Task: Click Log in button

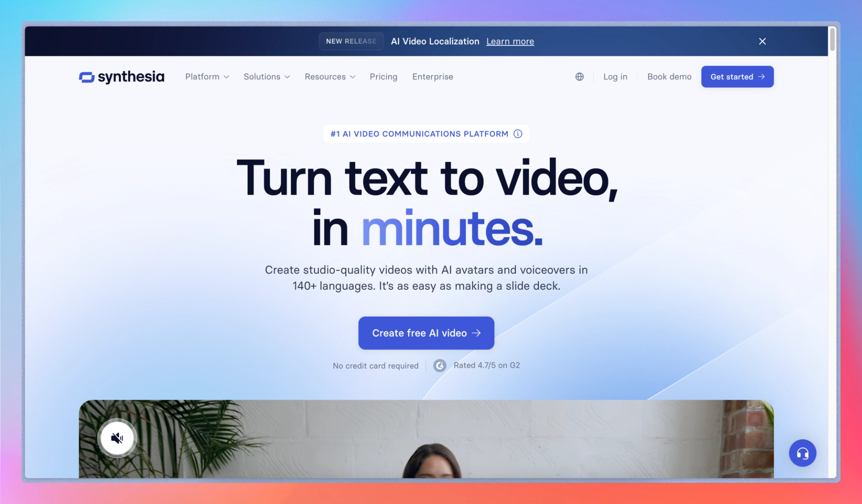Action: point(615,76)
